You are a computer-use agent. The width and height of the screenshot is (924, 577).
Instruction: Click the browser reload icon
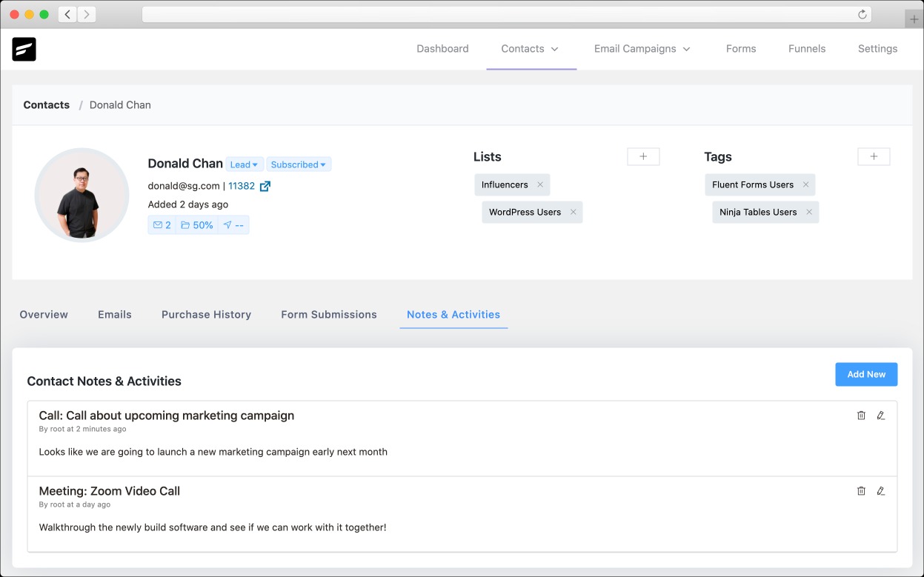[x=862, y=14]
